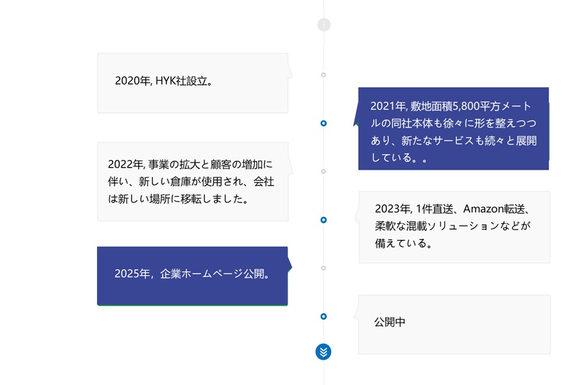Click the timeline dot beside the 2022 entry

tap(323, 172)
